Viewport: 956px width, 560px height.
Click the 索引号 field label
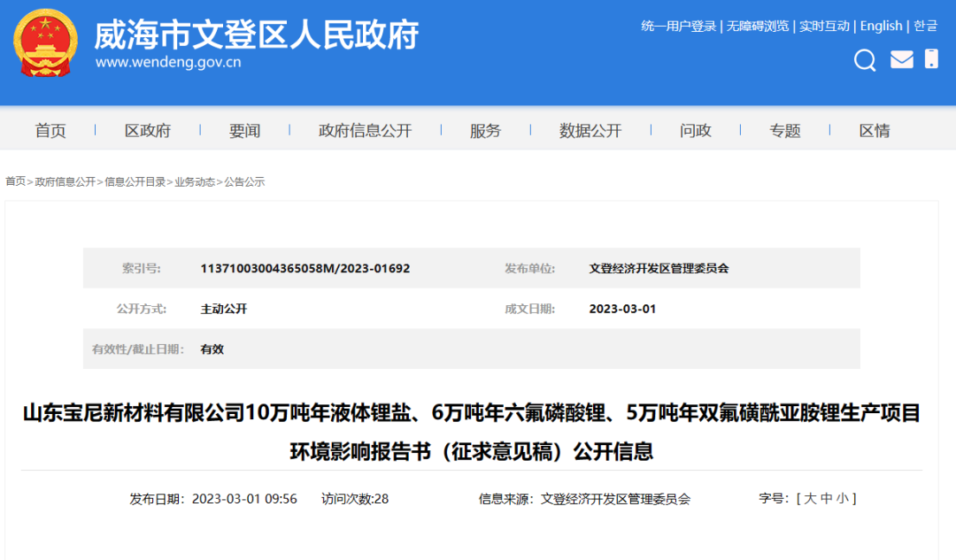tap(141, 268)
